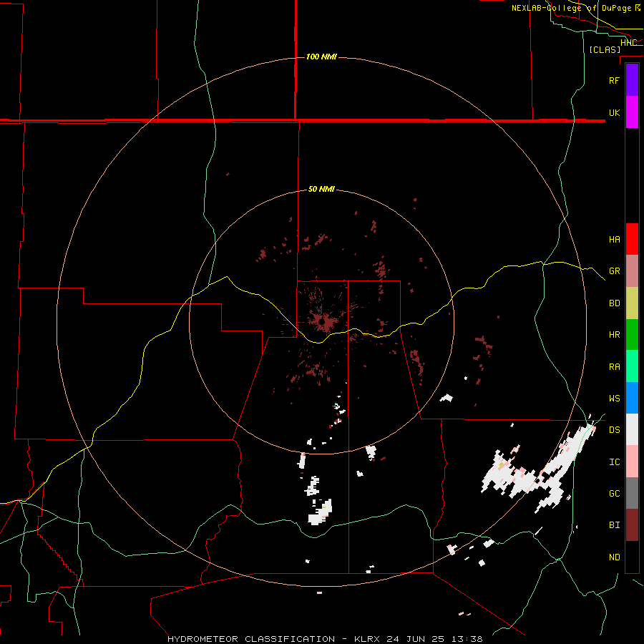Viewport: 644px width, 644px height.
Task: Click the GR legend label
Action: [x=614, y=271]
